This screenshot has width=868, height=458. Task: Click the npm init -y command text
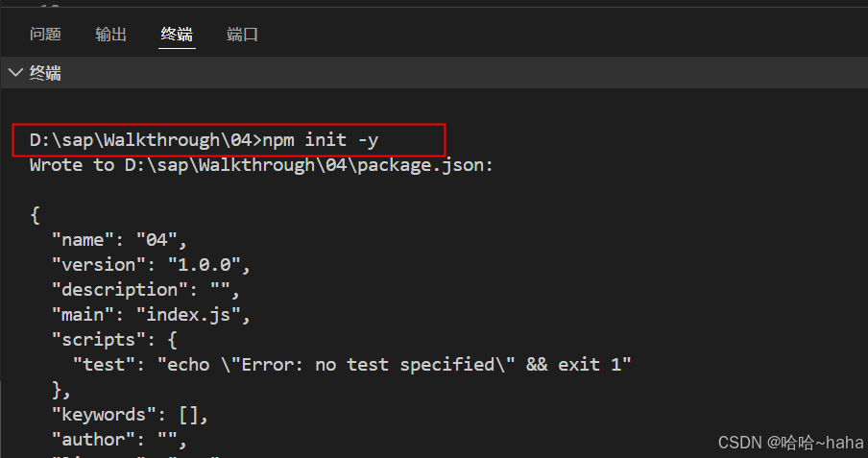(320, 140)
